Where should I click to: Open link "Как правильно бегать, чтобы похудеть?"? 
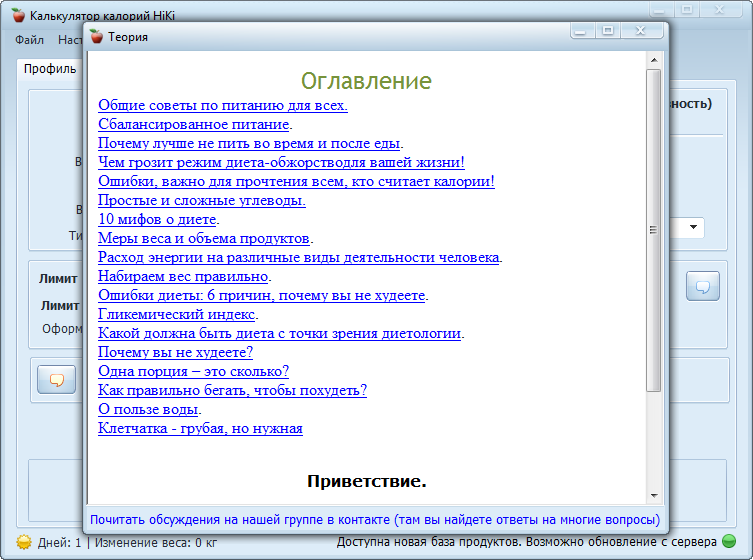point(232,390)
